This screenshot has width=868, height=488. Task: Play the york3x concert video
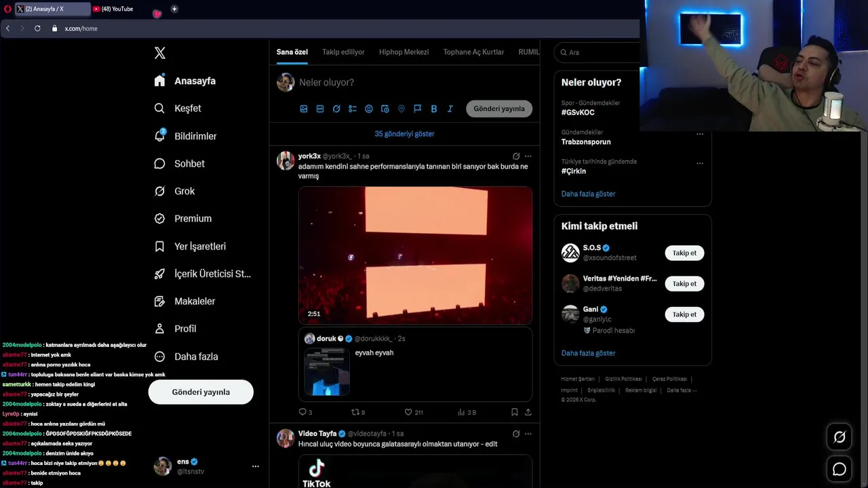(x=415, y=255)
